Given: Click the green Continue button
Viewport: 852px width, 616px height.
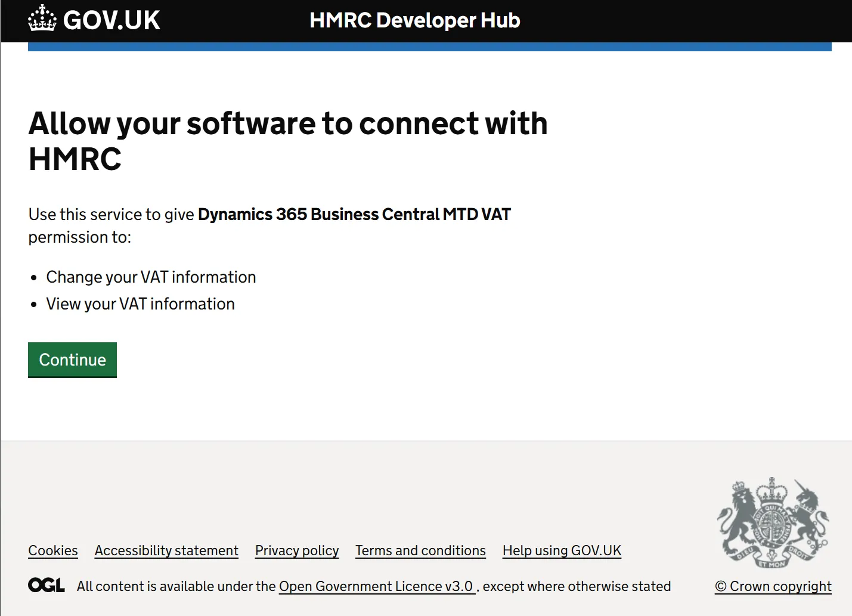Looking at the screenshot, I should point(72,360).
